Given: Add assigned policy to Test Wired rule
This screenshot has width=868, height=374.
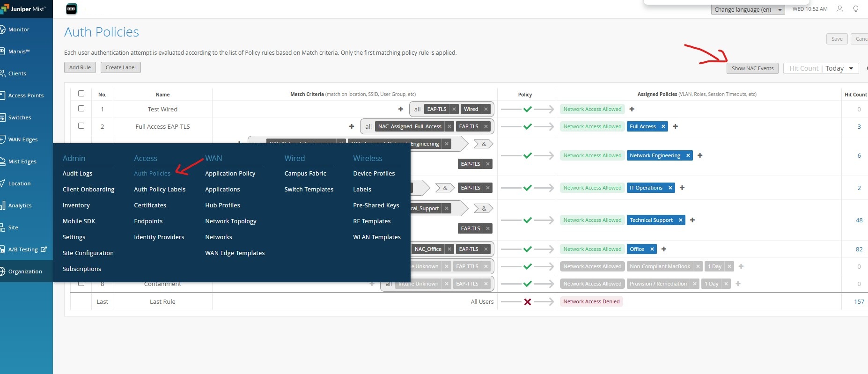Looking at the screenshot, I should pos(632,109).
